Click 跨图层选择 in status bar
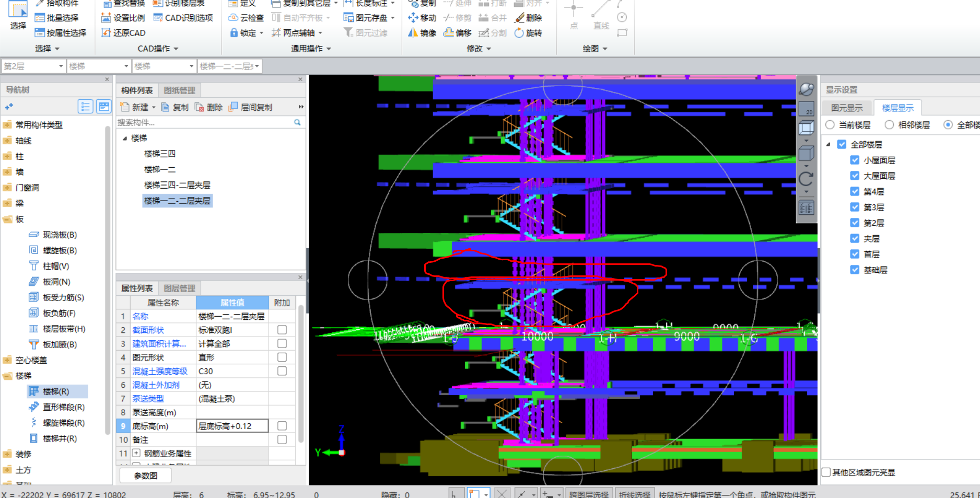Screen dimensions: 980x498 click(x=589, y=494)
